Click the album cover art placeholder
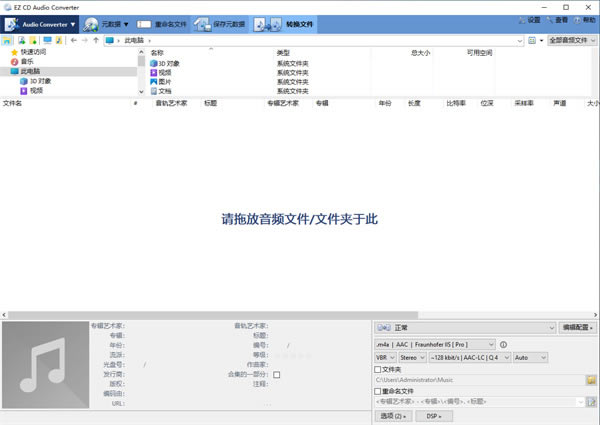Viewport: 600px width, 425px height. (46, 365)
